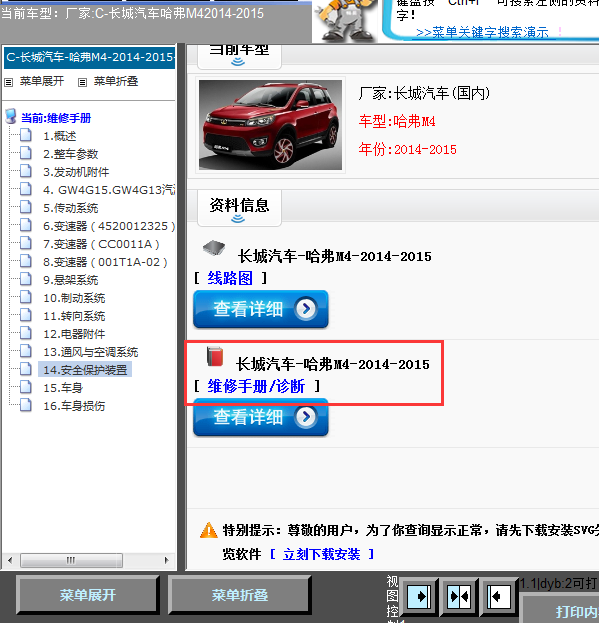Viewport: 599px width, 623px height.
Task: Open the 2.整车参数 chapter
Action: tap(70, 154)
